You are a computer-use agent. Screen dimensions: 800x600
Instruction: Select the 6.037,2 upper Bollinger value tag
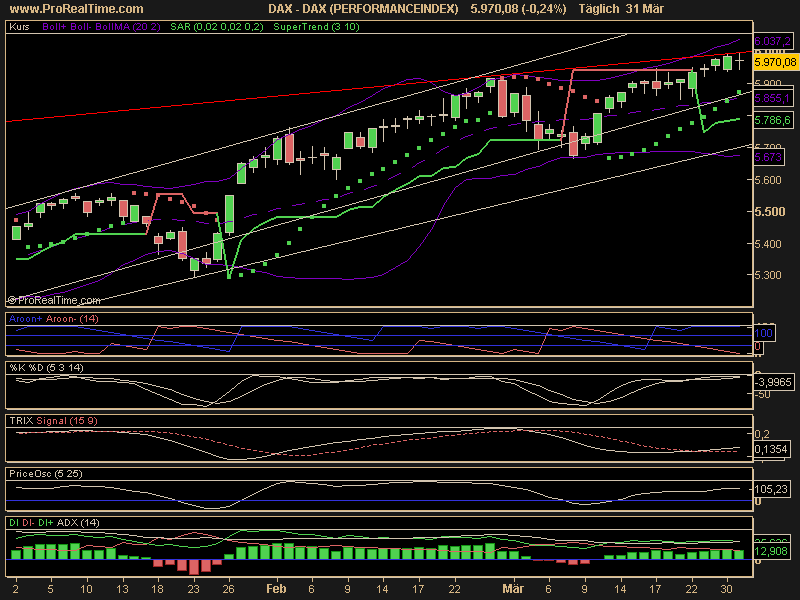point(772,41)
